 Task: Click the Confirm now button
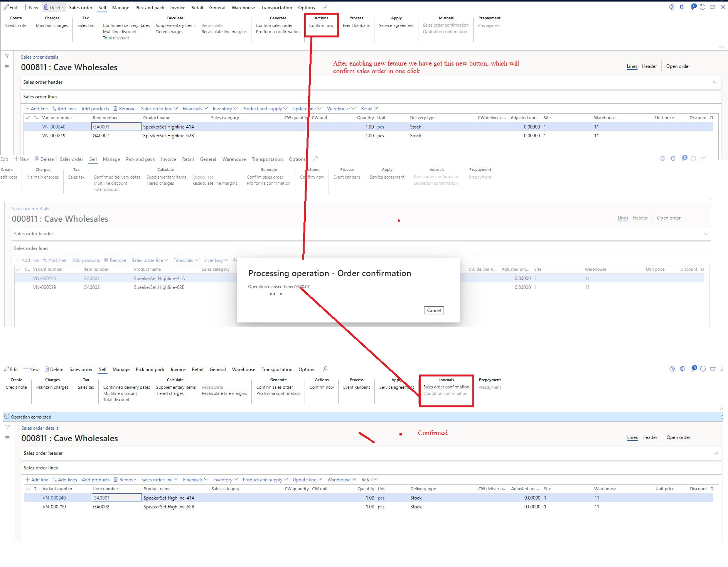point(321,25)
